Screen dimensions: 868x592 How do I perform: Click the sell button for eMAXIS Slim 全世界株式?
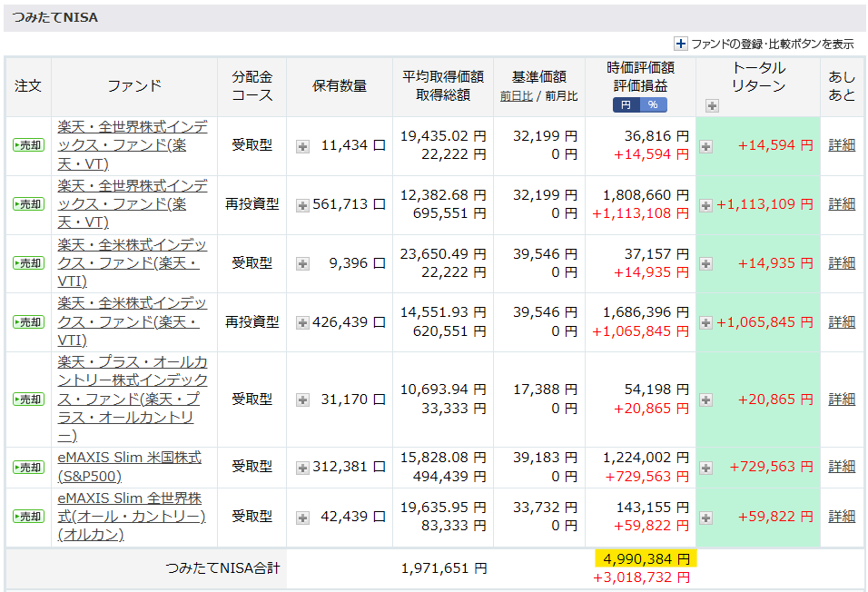tap(28, 517)
